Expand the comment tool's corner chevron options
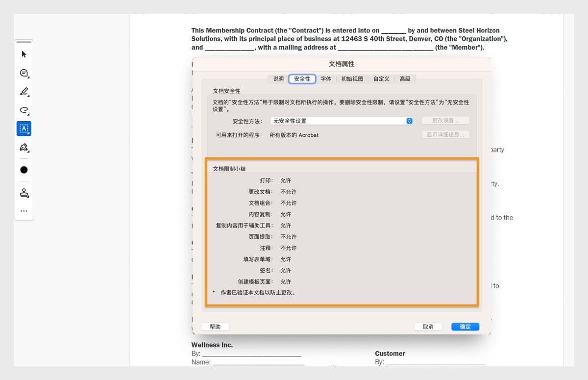588x380 pixels. click(28, 77)
